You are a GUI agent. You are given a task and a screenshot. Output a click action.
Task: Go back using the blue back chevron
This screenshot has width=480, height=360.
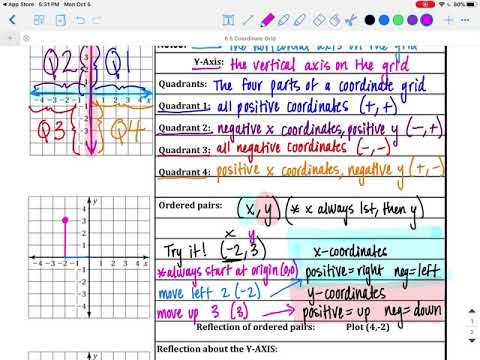(12, 20)
